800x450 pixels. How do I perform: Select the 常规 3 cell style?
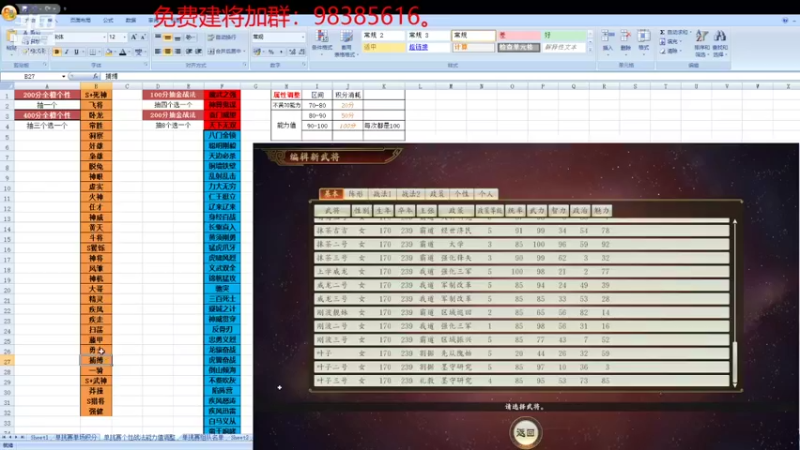coord(428,35)
